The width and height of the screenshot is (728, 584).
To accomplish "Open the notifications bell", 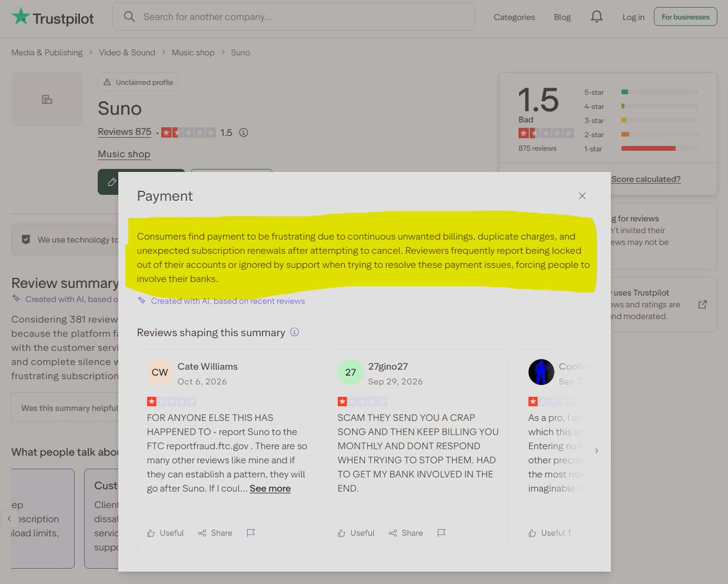I will point(596,17).
